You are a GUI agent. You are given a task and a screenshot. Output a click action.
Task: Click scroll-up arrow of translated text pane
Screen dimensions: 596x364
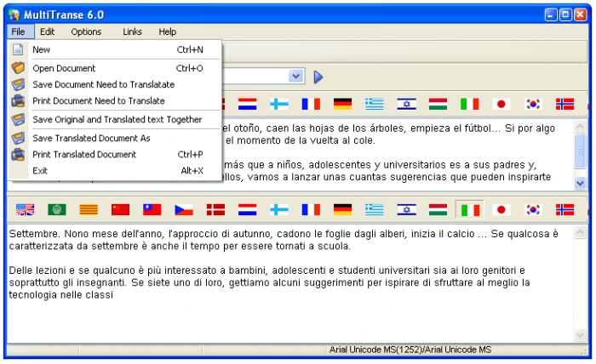coord(580,233)
